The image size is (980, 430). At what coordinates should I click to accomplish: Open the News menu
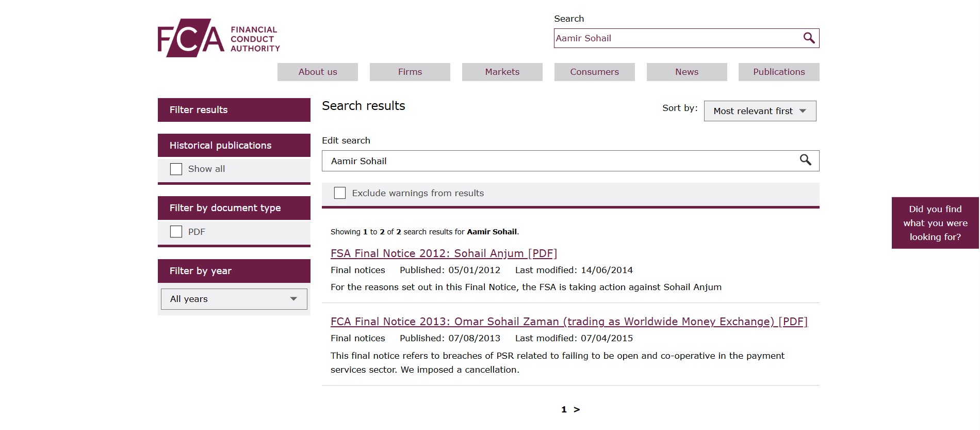tap(687, 72)
